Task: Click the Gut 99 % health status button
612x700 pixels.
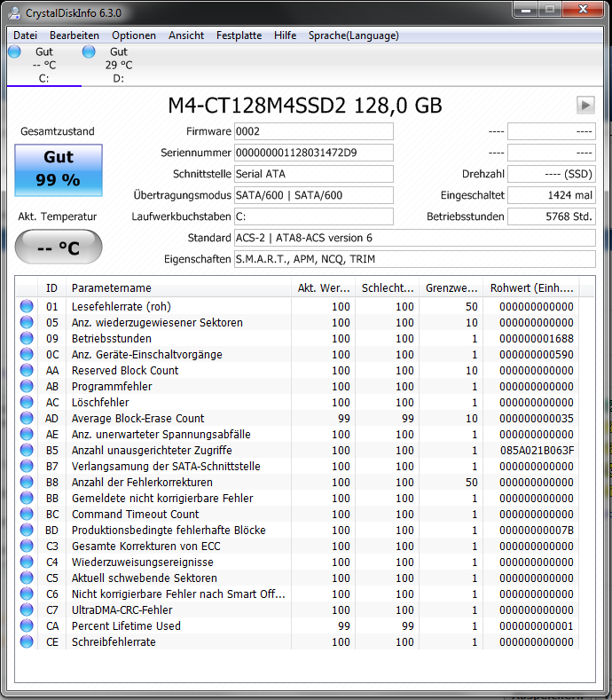Action: tap(59, 170)
